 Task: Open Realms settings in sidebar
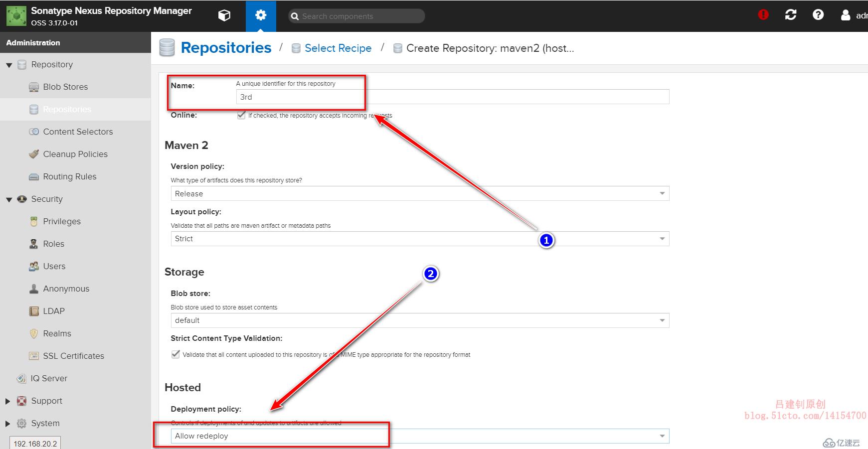pos(57,333)
